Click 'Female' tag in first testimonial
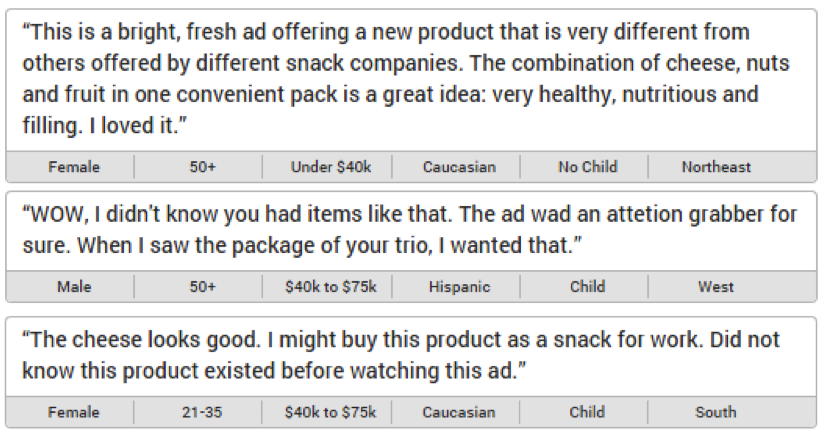826x437 pixels. pos(74,167)
